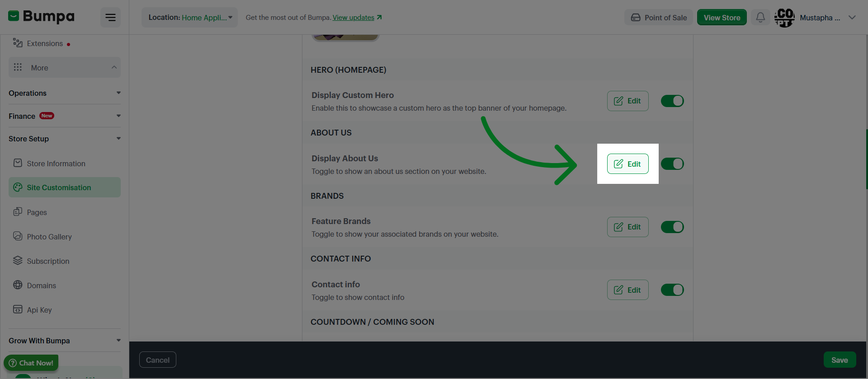Image resolution: width=868 pixels, height=379 pixels.
Task: Open Photo Gallery in sidebar
Action: coord(65,236)
